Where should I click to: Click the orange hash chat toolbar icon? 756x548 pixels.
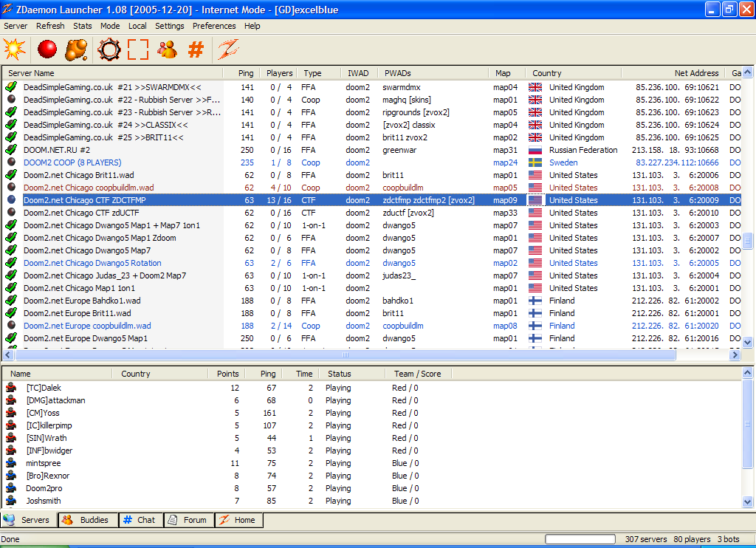196,49
